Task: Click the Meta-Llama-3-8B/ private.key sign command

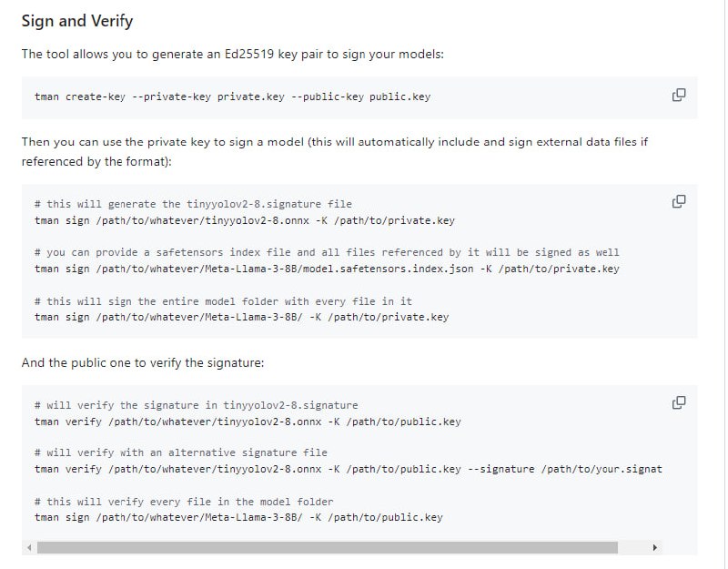Action: tap(241, 318)
